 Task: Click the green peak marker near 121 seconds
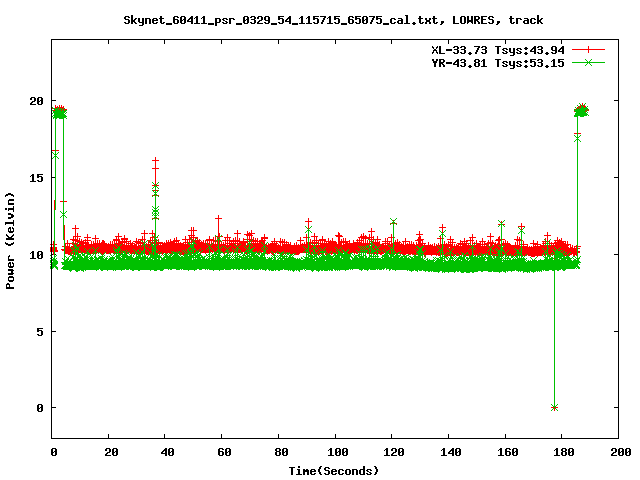tap(393, 222)
